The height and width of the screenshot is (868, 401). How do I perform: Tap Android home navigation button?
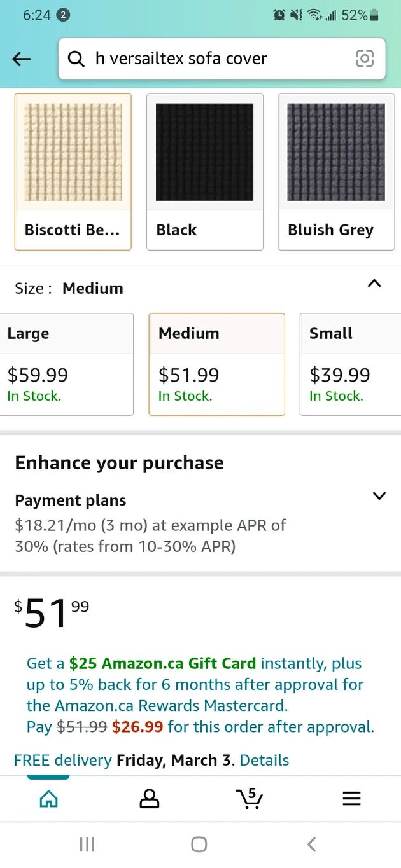[x=199, y=844]
